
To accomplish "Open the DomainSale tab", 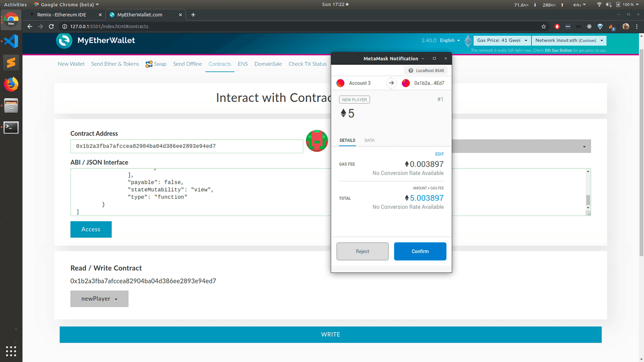I will click(x=268, y=64).
